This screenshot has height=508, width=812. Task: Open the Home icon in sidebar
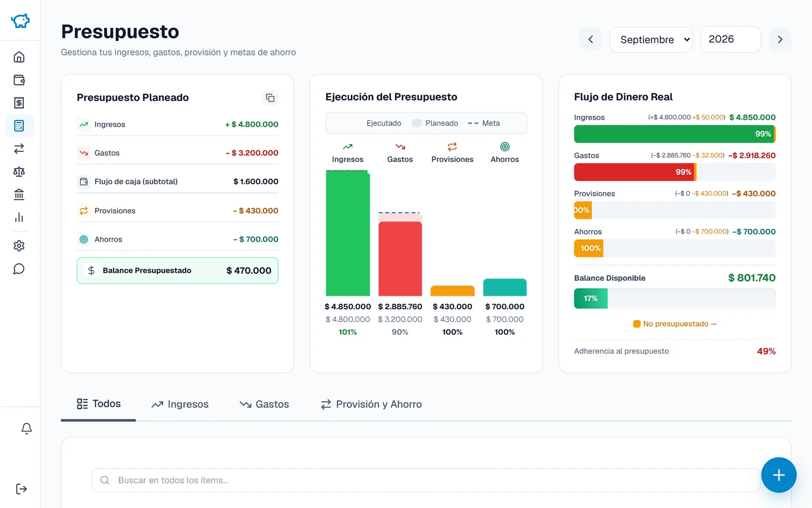coord(19,57)
